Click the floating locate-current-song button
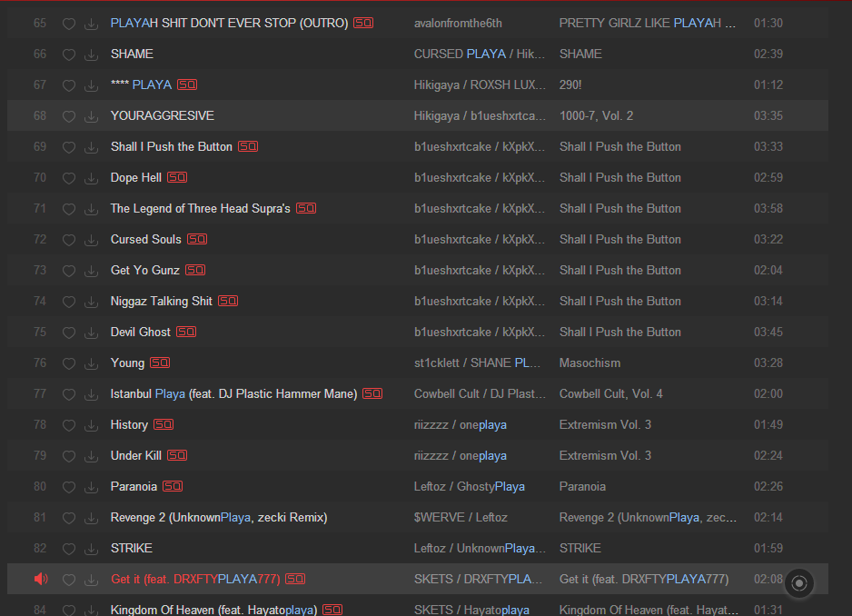The height and width of the screenshot is (616, 852). [x=799, y=583]
